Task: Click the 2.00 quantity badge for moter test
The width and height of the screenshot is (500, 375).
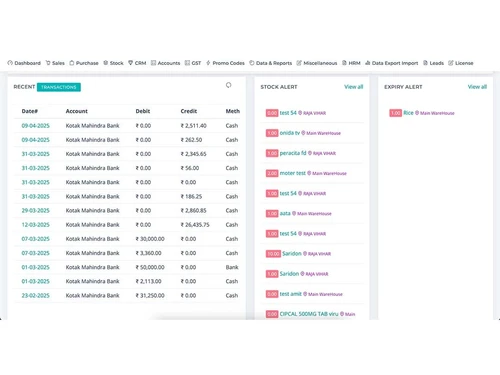Action: pos(272,173)
